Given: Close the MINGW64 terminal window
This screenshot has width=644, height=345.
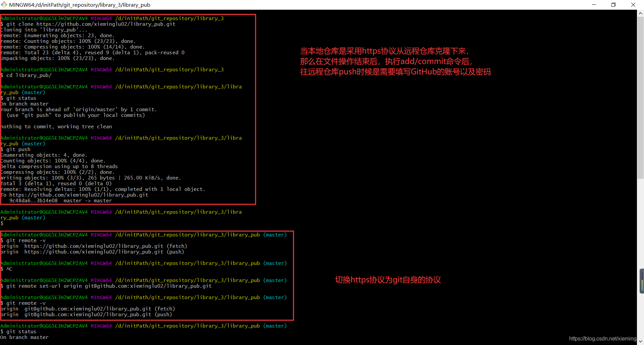Looking at the screenshot, I should (x=633, y=5).
